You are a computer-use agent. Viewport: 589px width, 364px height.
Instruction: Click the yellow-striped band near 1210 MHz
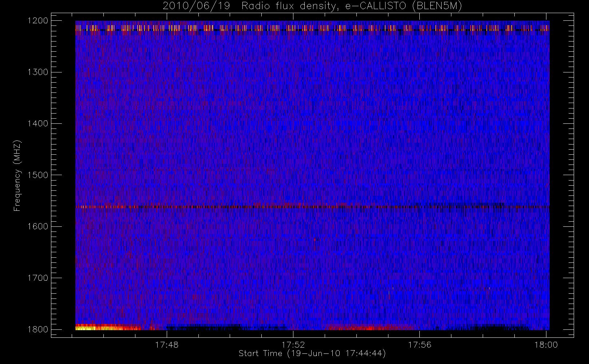pos(312,28)
